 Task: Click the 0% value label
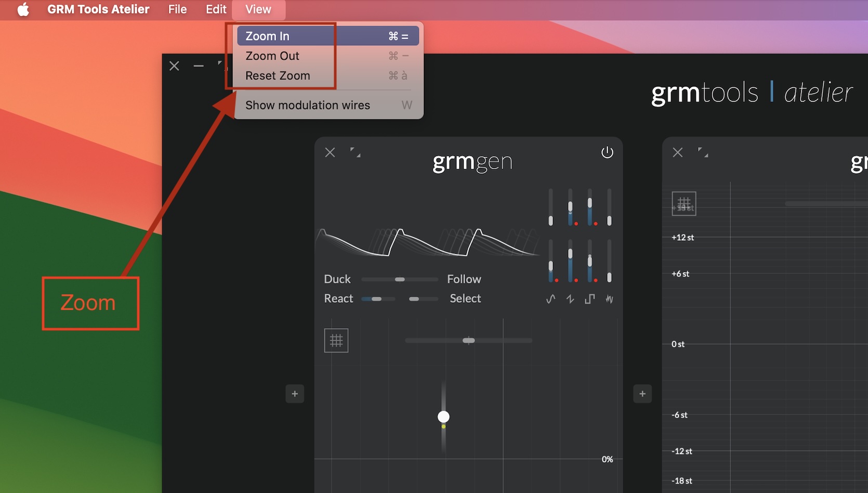pos(607,459)
